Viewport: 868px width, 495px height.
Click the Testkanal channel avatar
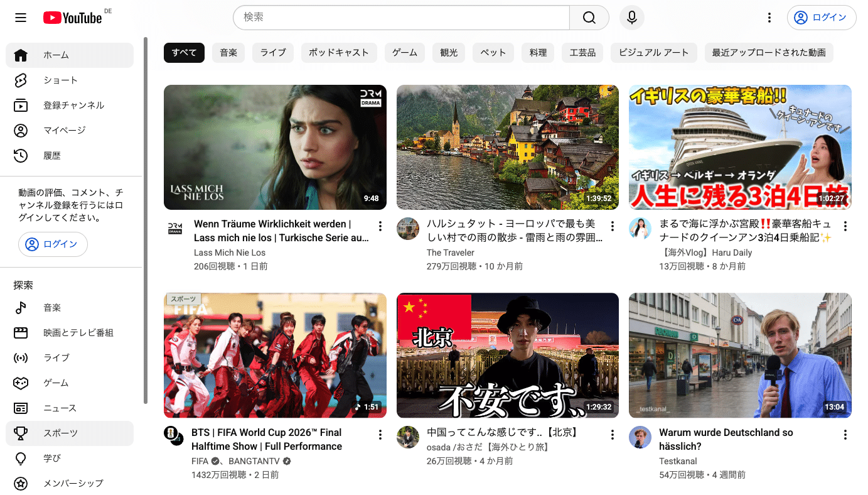coord(640,437)
